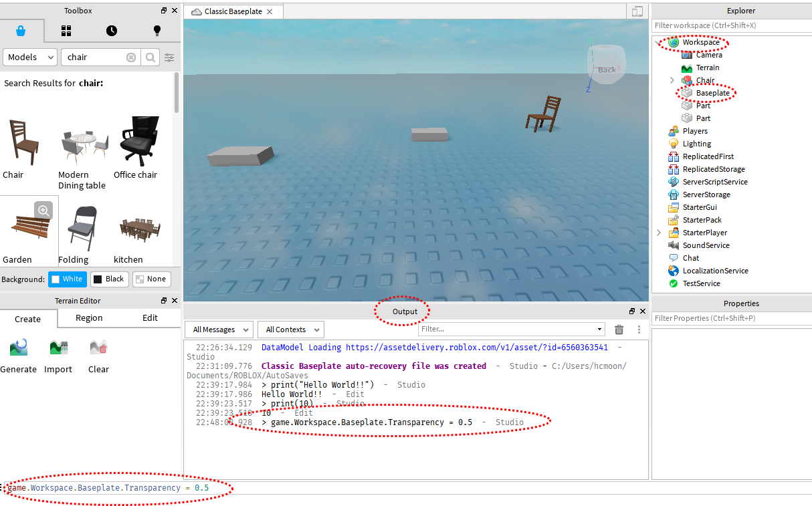The height and width of the screenshot is (506, 812).
Task: Switch to the Inventory grid tab in Toolbox
Action: tap(66, 31)
